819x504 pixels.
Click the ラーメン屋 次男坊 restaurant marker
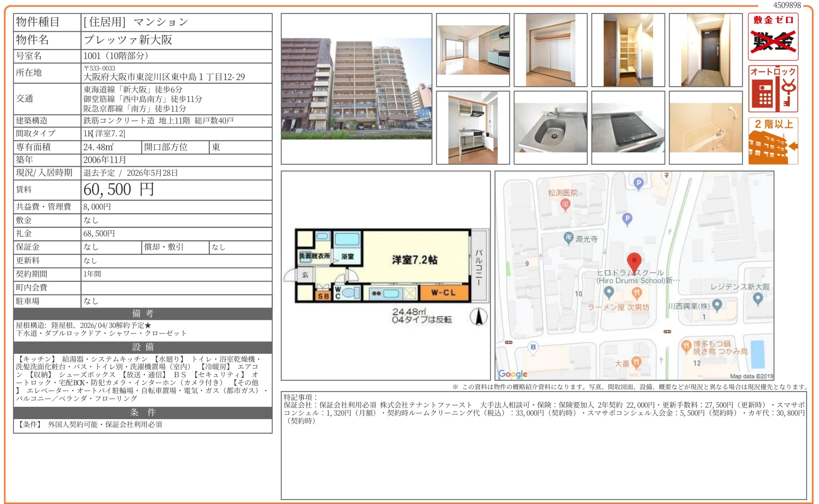pyautogui.click(x=637, y=294)
